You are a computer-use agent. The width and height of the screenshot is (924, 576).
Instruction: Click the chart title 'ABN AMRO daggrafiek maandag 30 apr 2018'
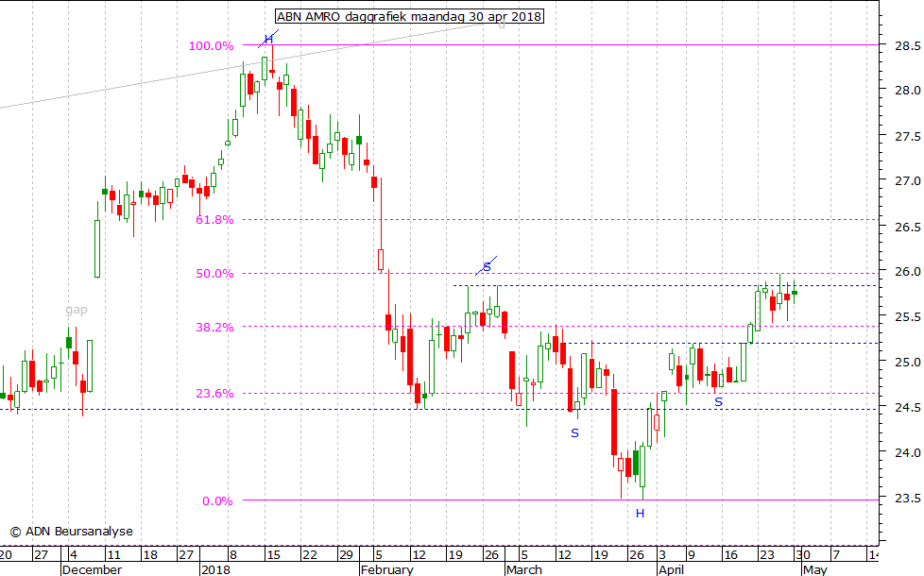tap(409, 16)
